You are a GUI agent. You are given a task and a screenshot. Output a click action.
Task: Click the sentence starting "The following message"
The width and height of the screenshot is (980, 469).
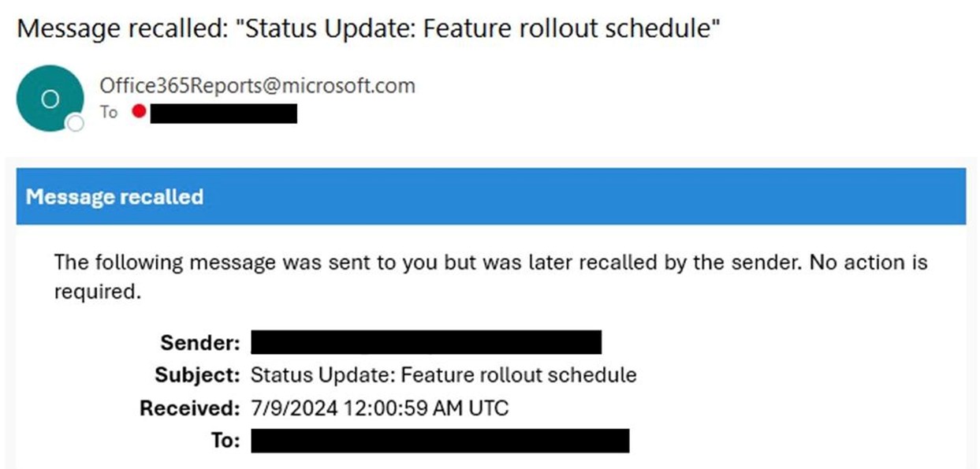[426, 262]
